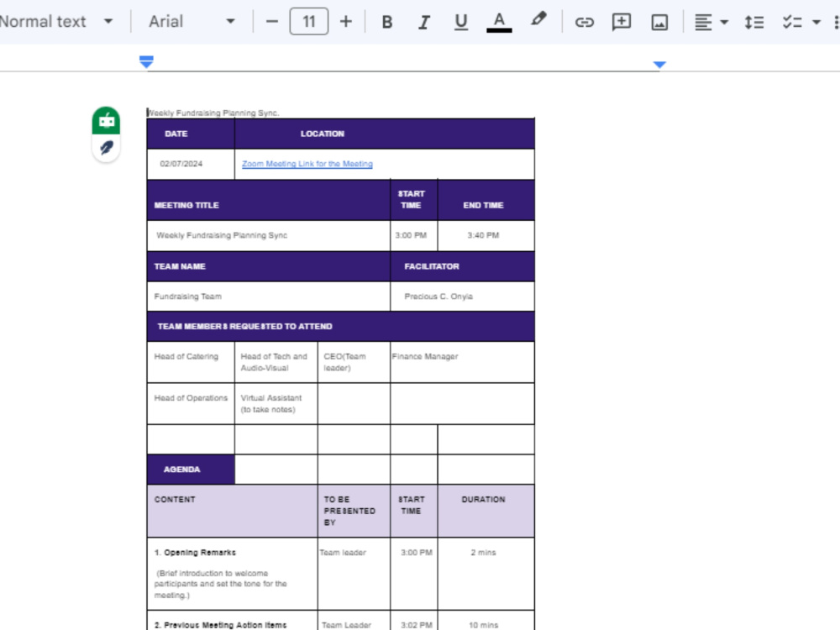
Task: Select the left indent marker on the ruler
Action: pyautogui.click(x=146, y=62)
